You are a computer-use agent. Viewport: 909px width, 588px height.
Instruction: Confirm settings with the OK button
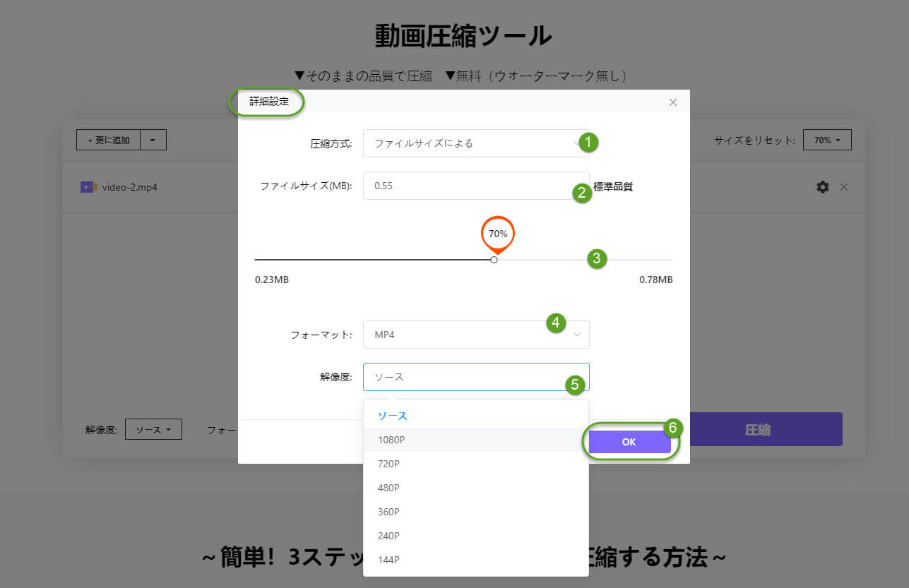[x=629, y=442]
